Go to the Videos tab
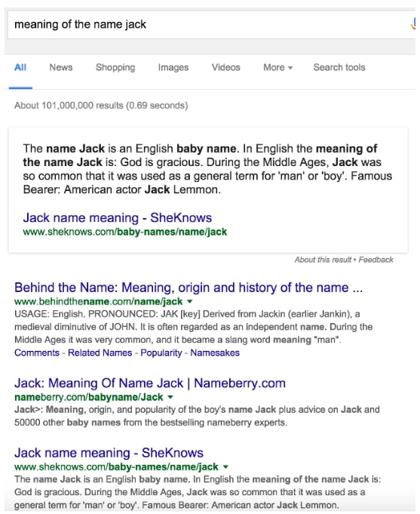 pos(225,67)
